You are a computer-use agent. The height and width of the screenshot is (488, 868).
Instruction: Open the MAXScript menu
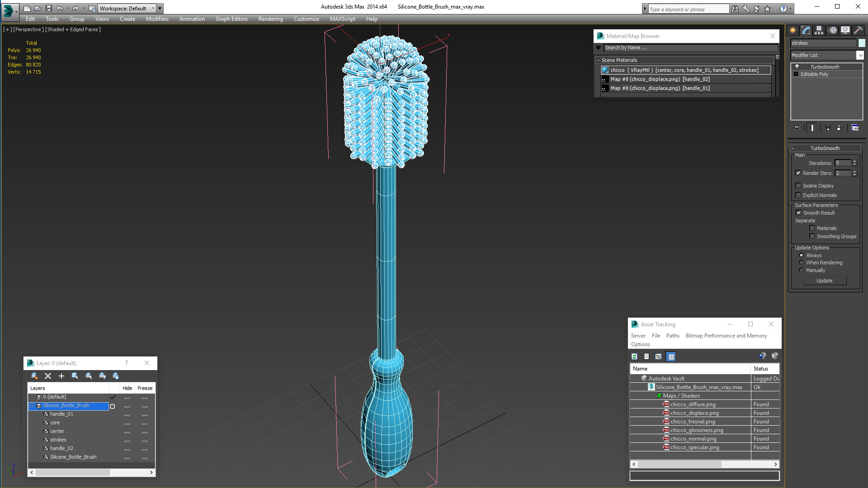(x=343, y=19)
